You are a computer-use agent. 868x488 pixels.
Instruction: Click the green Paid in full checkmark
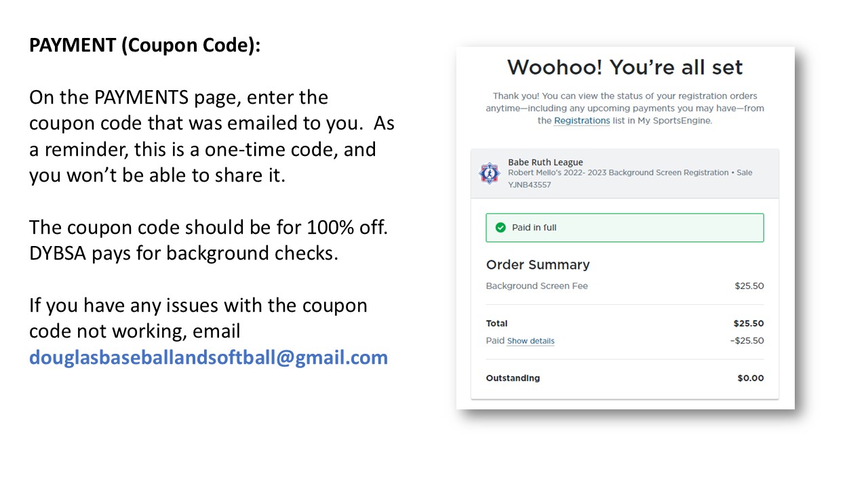point(500,228)
